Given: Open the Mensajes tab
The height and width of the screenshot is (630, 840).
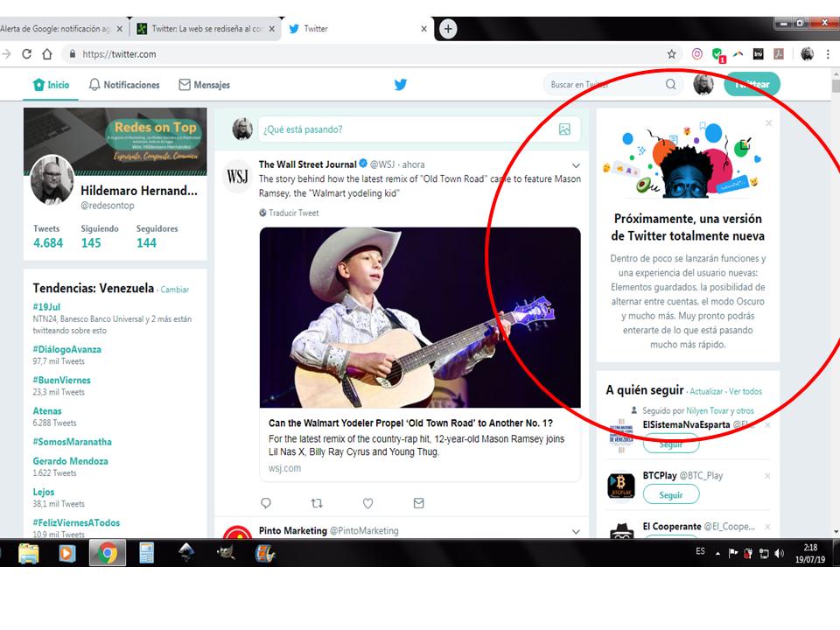Looking at the screenshot, I should [204, 85].
